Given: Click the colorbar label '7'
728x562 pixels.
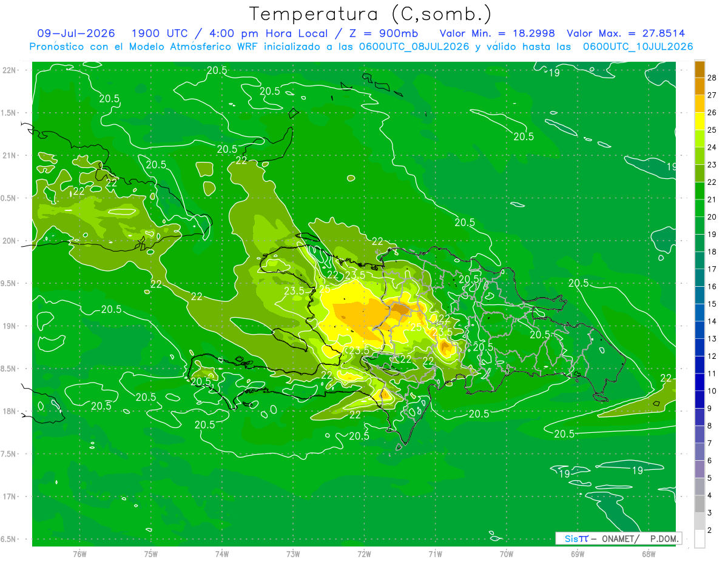Looking at the screenshot, I should click(710, 443).
